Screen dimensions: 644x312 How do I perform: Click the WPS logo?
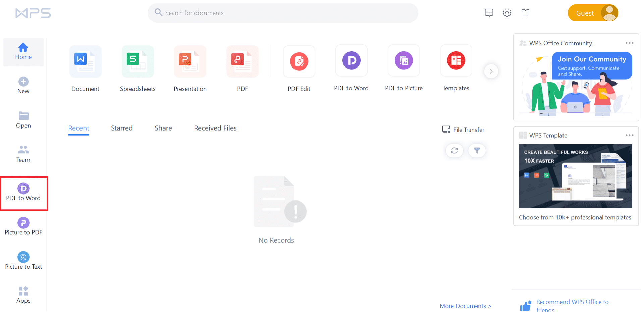click(33, 13)
